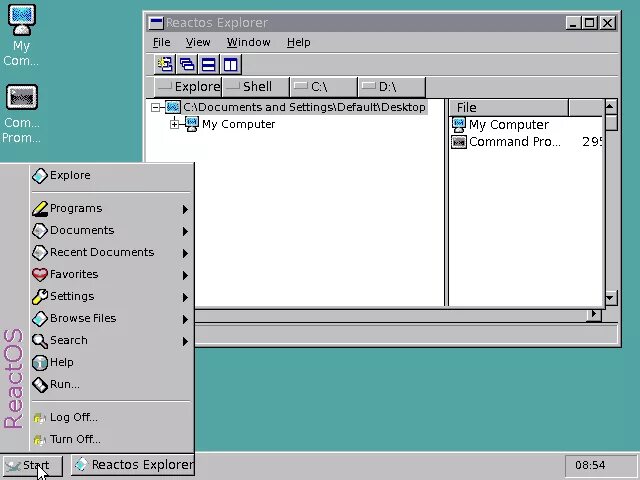Expand the Settings submenu arrow

[x=185, y=298]
